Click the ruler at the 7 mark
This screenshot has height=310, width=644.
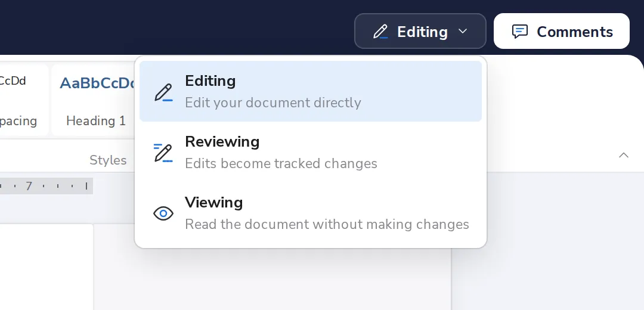tap(29, 187)
